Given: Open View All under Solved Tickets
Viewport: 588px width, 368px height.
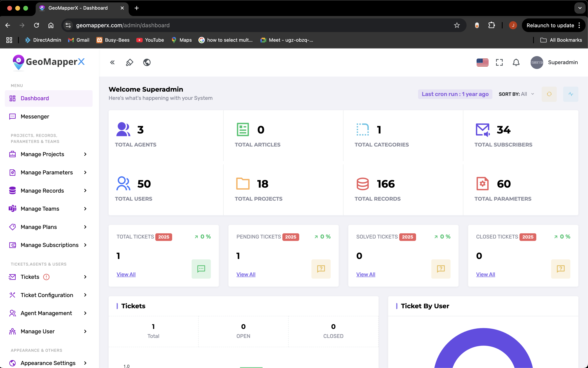Looking at the screenshot, I should [366, 275].
